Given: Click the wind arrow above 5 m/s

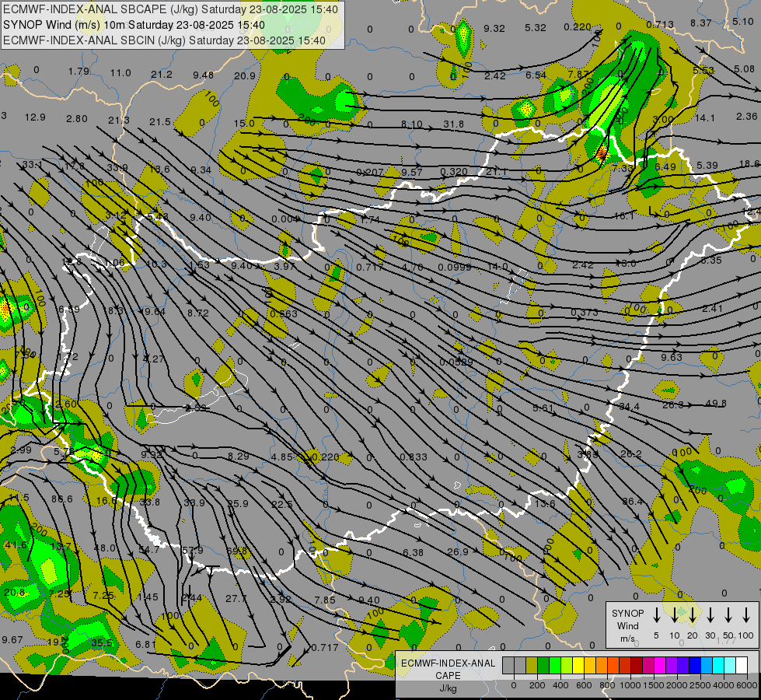Looking at the screenshot, I should tap(656, 614).
